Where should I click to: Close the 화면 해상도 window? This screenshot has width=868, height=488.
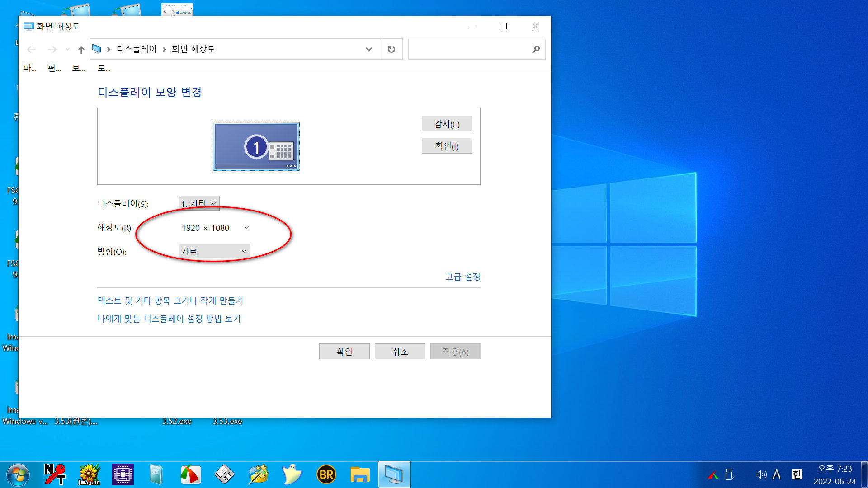pos(535,26)
